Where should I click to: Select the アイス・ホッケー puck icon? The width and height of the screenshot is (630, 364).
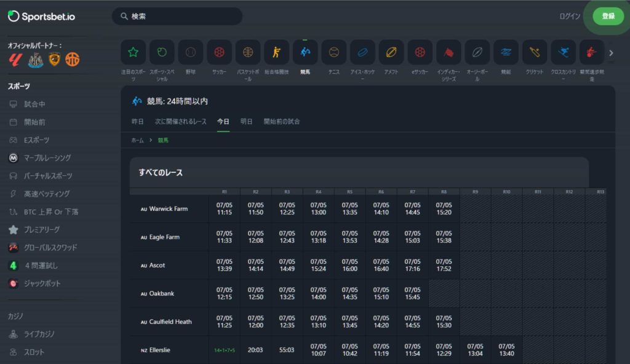pos(362,52)
